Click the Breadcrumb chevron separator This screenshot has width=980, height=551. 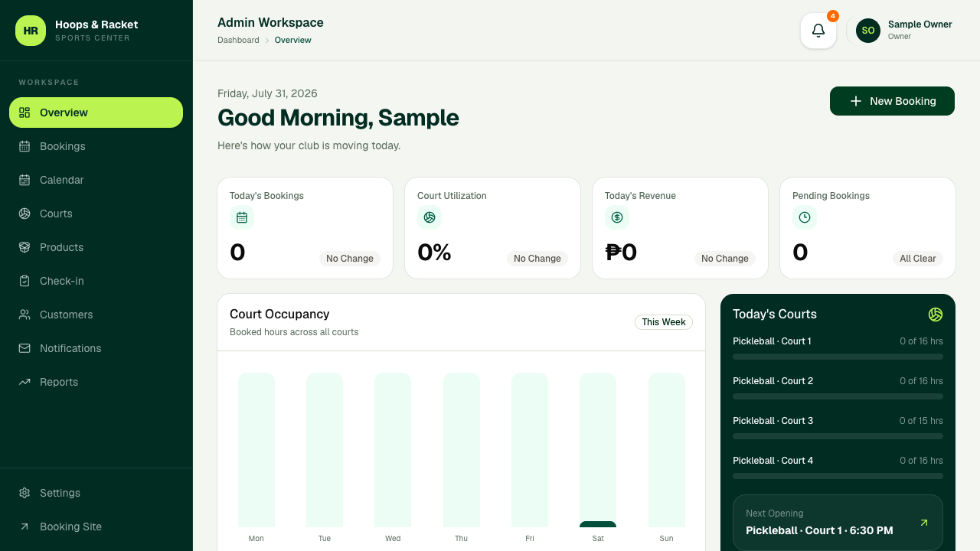pyautogui.click(x=267, y=40)
